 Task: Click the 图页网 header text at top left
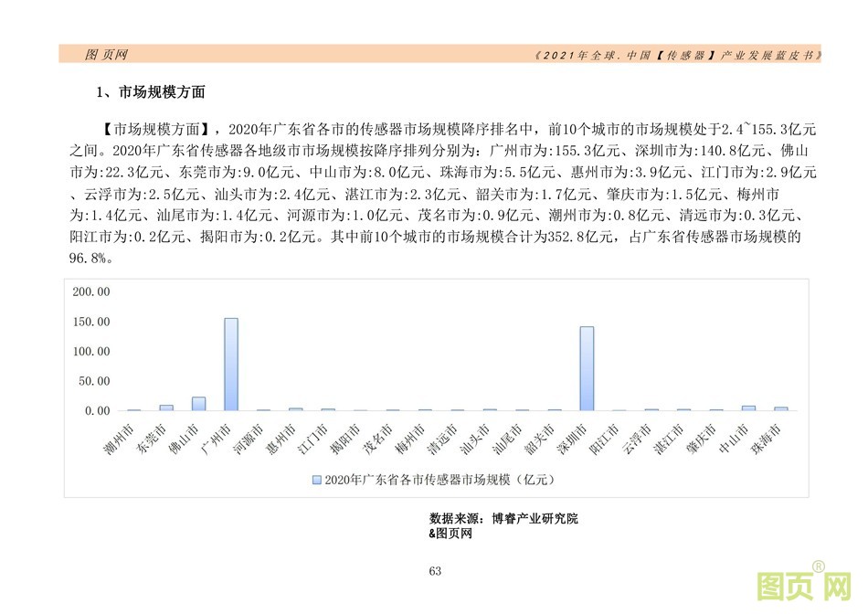(x=106, y=55)
